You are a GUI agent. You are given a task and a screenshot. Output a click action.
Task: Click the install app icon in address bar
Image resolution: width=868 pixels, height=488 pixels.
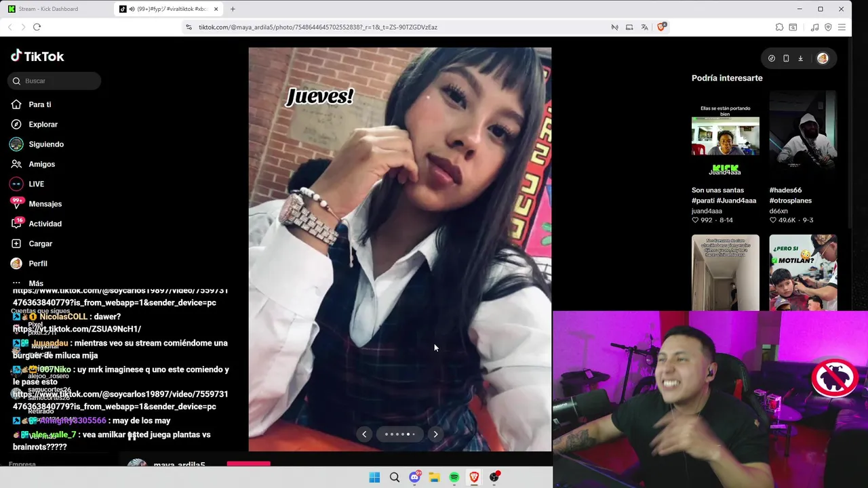point(629,27)
